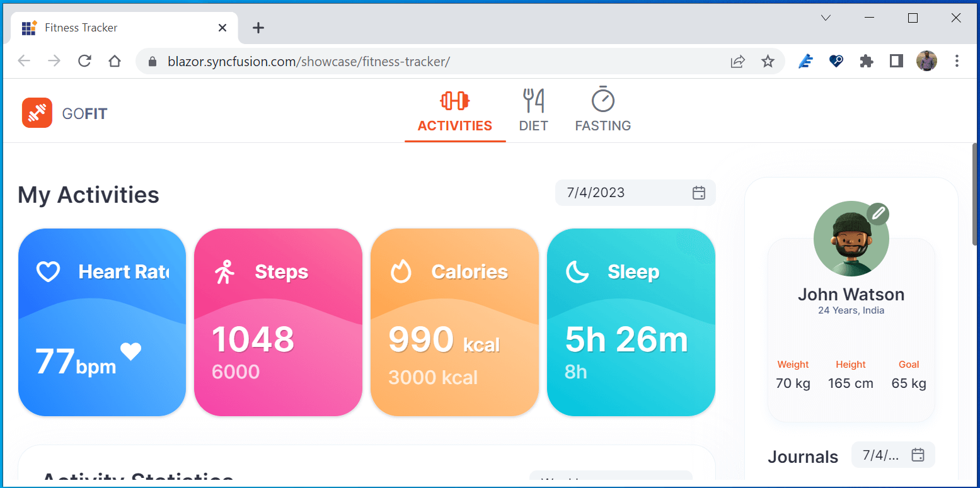Open a new browser tab with plus button
Screen dimensions: 980x488
point(258,28)
